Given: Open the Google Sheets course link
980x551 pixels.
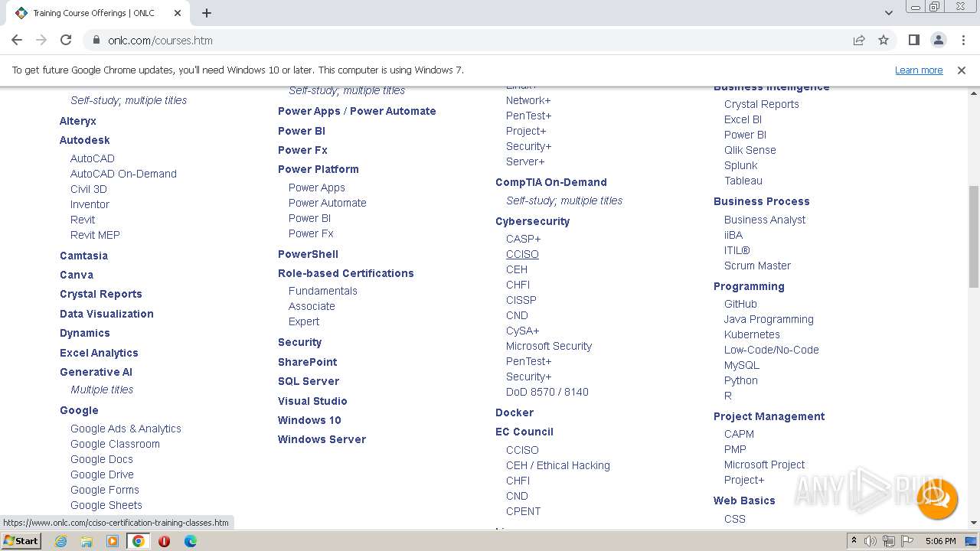Looking at the screenshot, I should 106,505.
